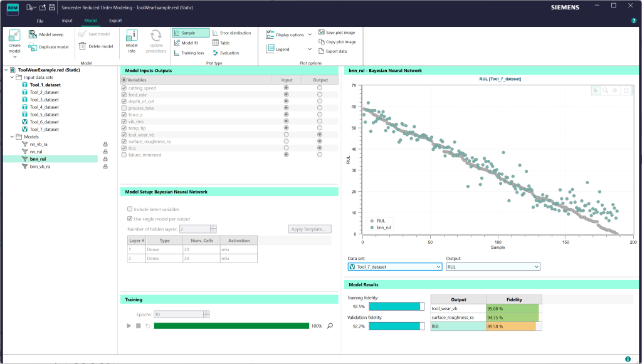This screenshot has width=642, height=364.
Task: Toggle cutting_speed variable checkbox
Action: tap(124, 88)
